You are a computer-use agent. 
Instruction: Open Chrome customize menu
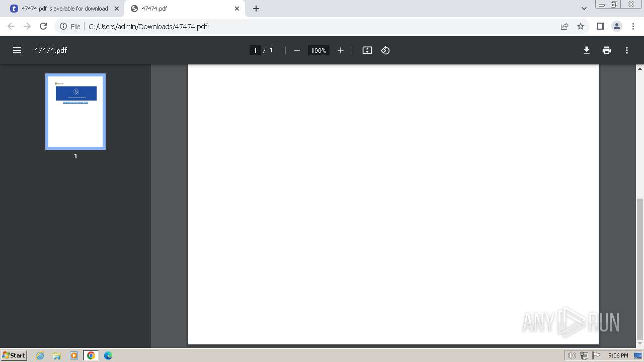tap(633, 26)
